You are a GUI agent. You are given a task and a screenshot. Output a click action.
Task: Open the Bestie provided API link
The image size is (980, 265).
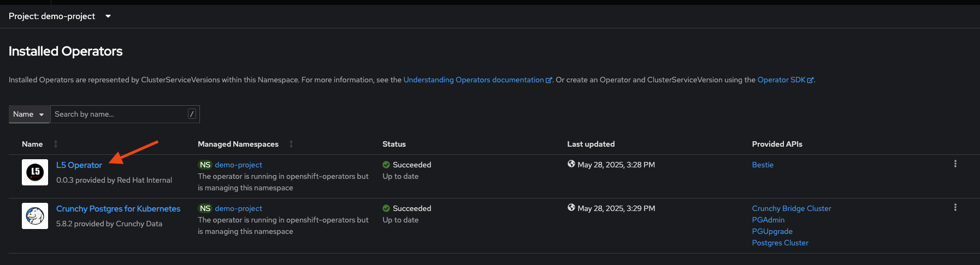[x=763, y=165]
